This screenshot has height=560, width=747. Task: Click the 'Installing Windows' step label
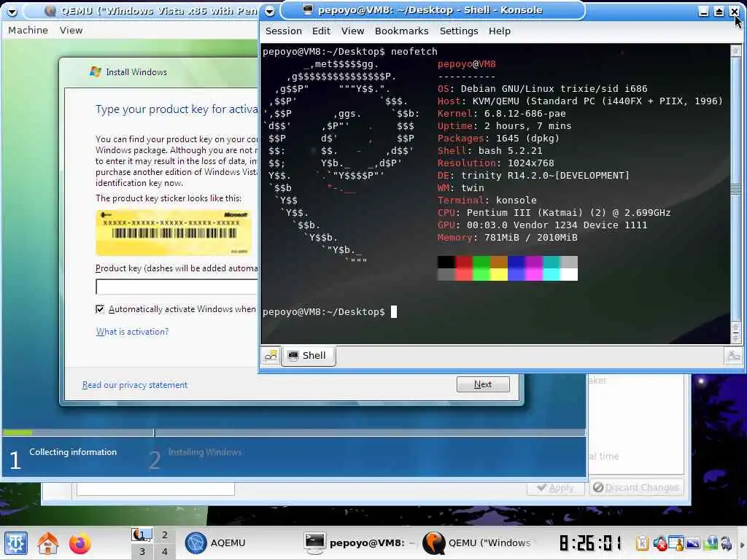(x=205, y=452)
